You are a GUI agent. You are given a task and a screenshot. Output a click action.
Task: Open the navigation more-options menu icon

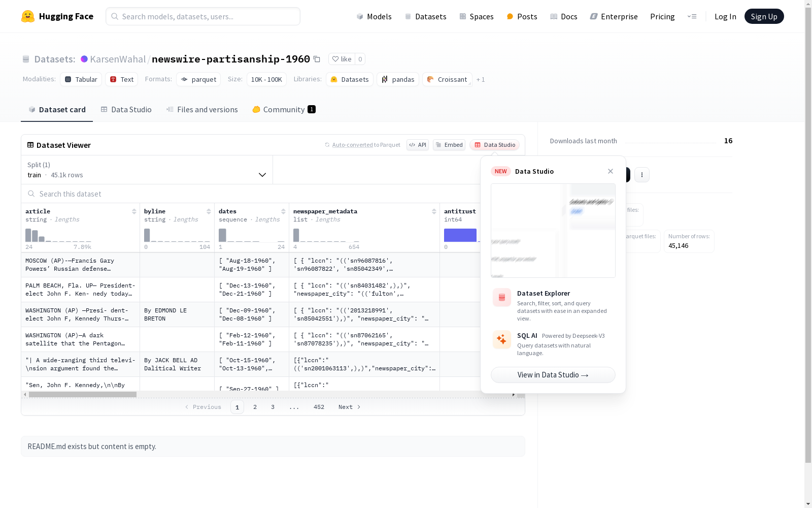[692, 16]
